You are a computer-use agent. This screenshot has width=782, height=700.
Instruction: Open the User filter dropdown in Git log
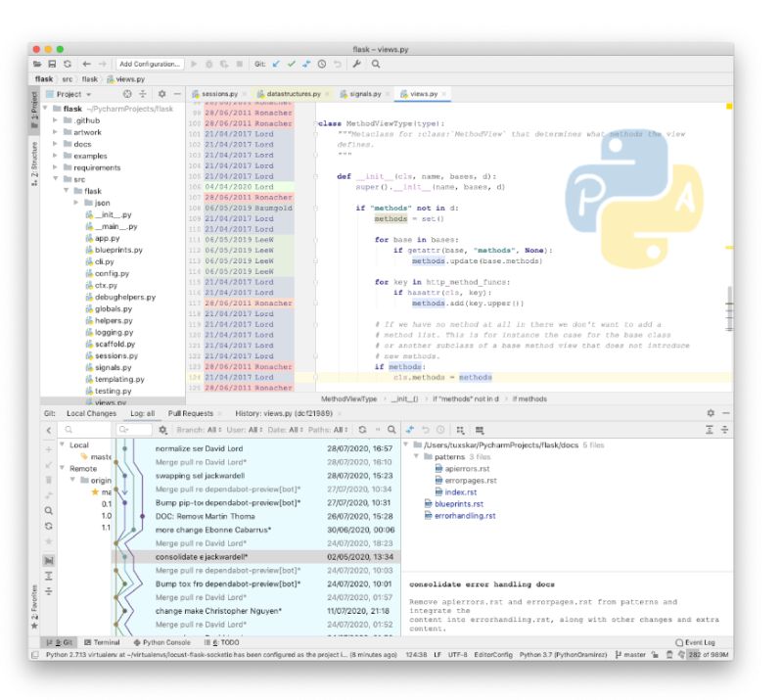point(245,430)
